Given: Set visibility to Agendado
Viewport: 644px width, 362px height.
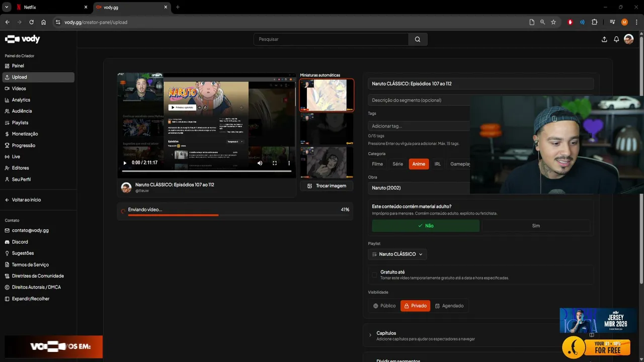Looking at the screenshot, I should coord(449,306).
